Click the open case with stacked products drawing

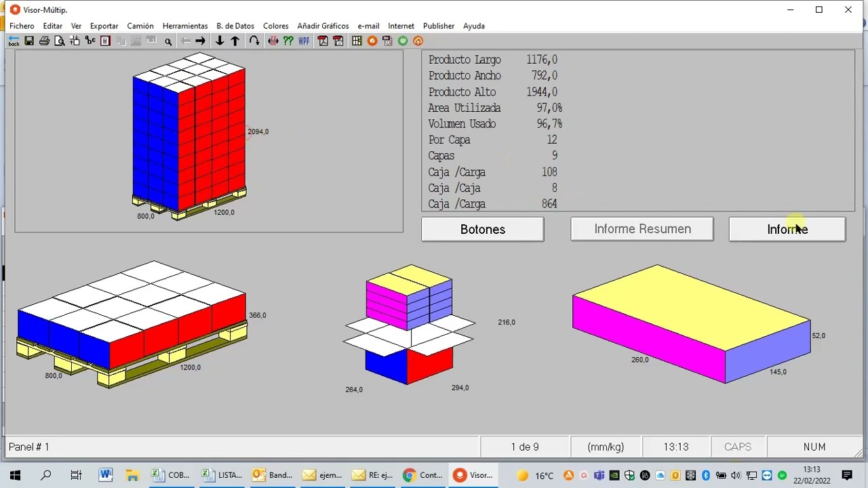point(409,324)
